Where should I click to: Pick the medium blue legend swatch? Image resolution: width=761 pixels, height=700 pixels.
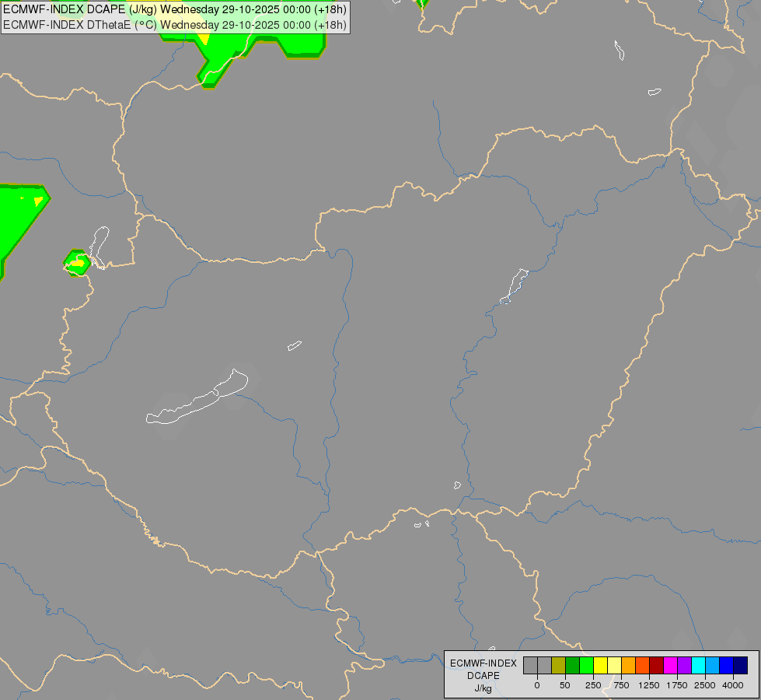[x=728, y=666]
